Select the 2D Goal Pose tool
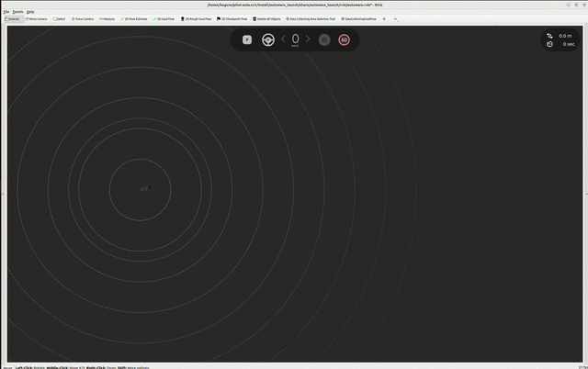 coord(164,18)
